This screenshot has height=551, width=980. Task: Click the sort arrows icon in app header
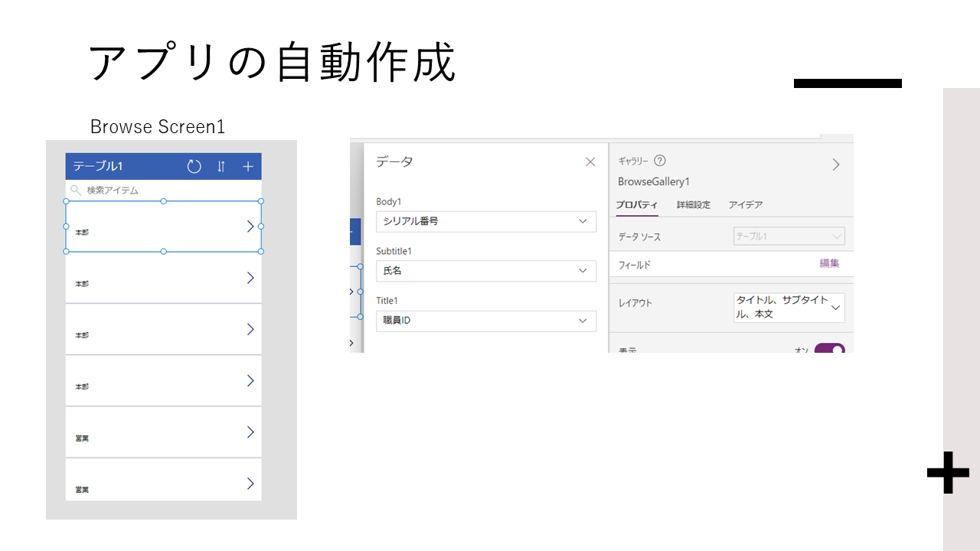pos(221,166)
